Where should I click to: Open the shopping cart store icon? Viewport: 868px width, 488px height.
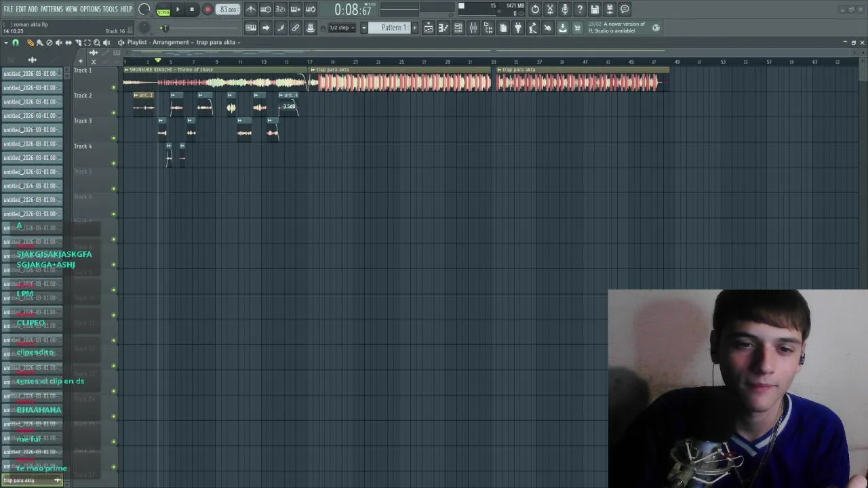click(x=578, y=28)
